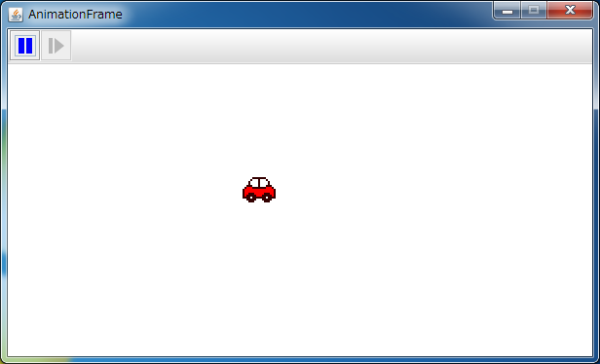Click the car's right black wheel
This screenshot has width=600, height=364.
coord(267,198)
